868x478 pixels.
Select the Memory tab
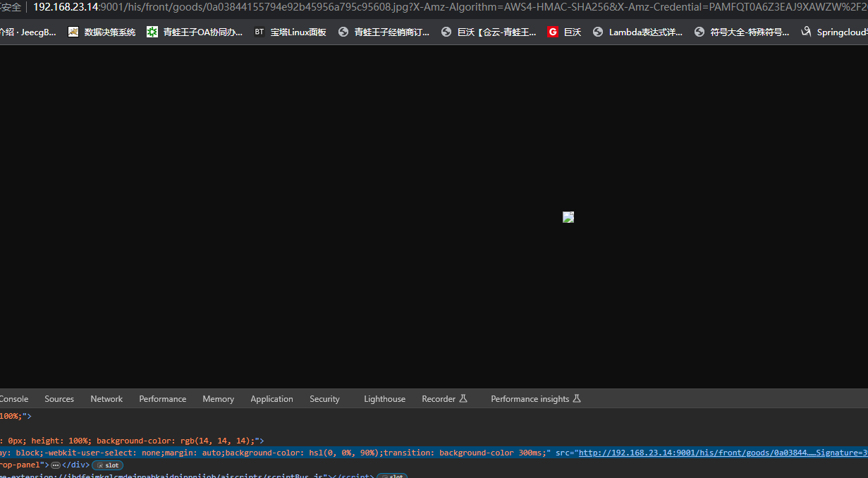pyautogui.click(x=219, y=399)
